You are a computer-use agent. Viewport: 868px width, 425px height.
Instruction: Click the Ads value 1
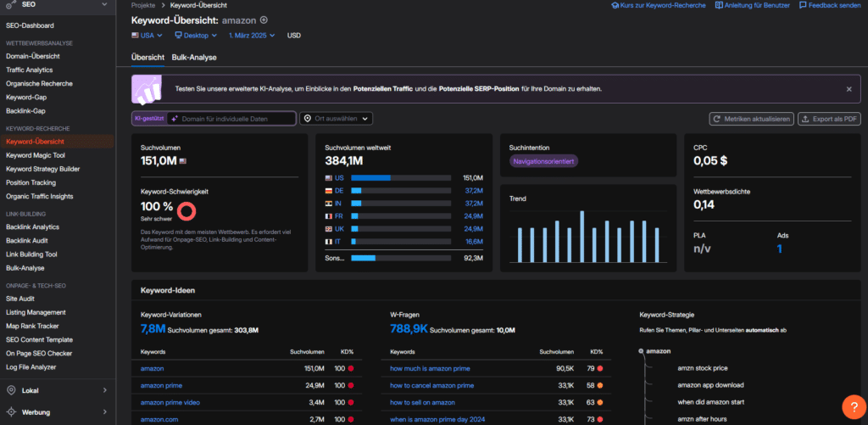coord(780,249)
